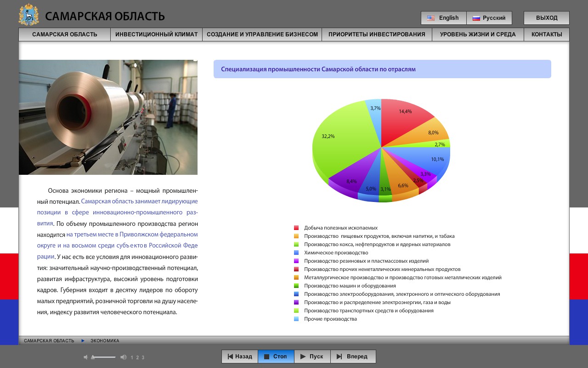Open the КОНТАКТЫ menu
The height and width of the screenshot is (368, 588).
(547, 34)
